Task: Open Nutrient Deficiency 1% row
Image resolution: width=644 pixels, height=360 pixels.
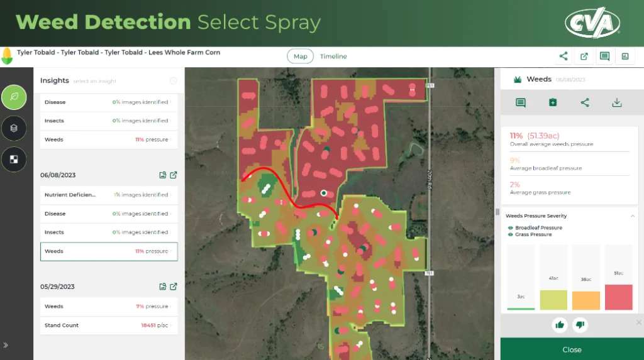Action: [x=109, y=195]
